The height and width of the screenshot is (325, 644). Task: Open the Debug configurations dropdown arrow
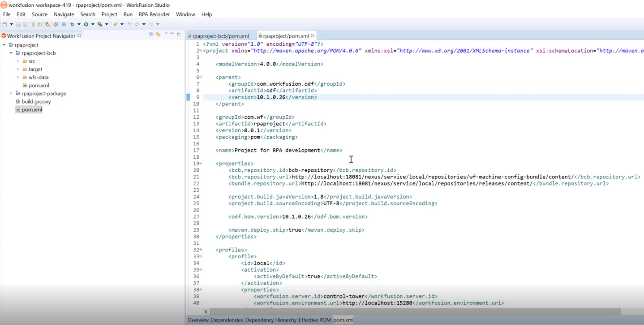[79, 24]
